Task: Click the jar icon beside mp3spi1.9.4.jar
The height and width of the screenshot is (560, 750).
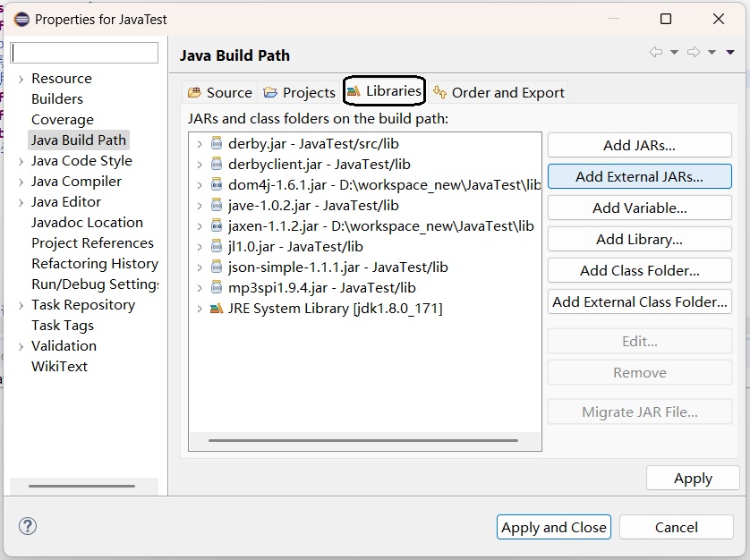Action: pos(217,287)
